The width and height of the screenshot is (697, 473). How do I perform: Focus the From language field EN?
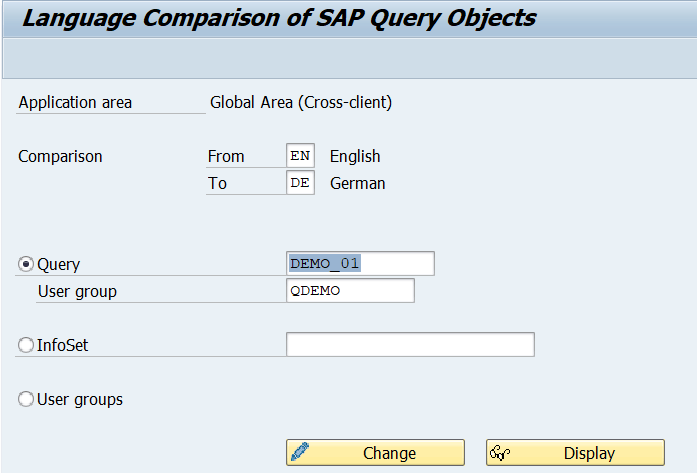click(300, 156)
